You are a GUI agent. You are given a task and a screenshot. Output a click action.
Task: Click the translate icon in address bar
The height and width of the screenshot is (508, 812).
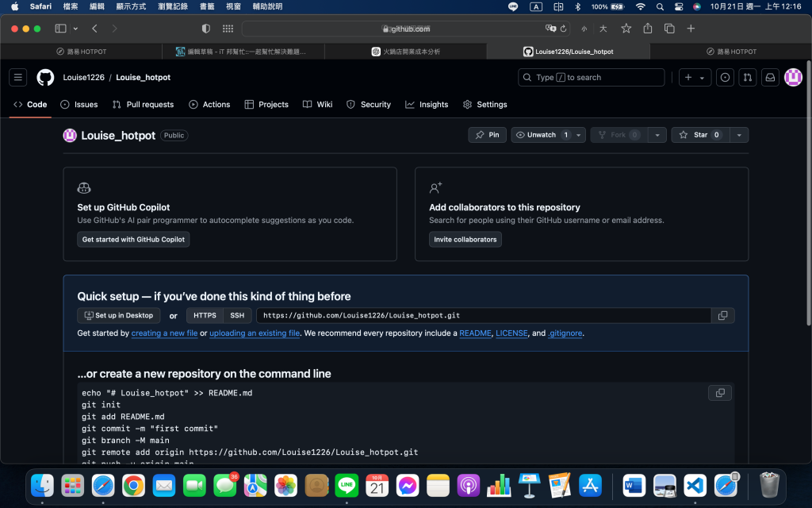click(550, 29)
